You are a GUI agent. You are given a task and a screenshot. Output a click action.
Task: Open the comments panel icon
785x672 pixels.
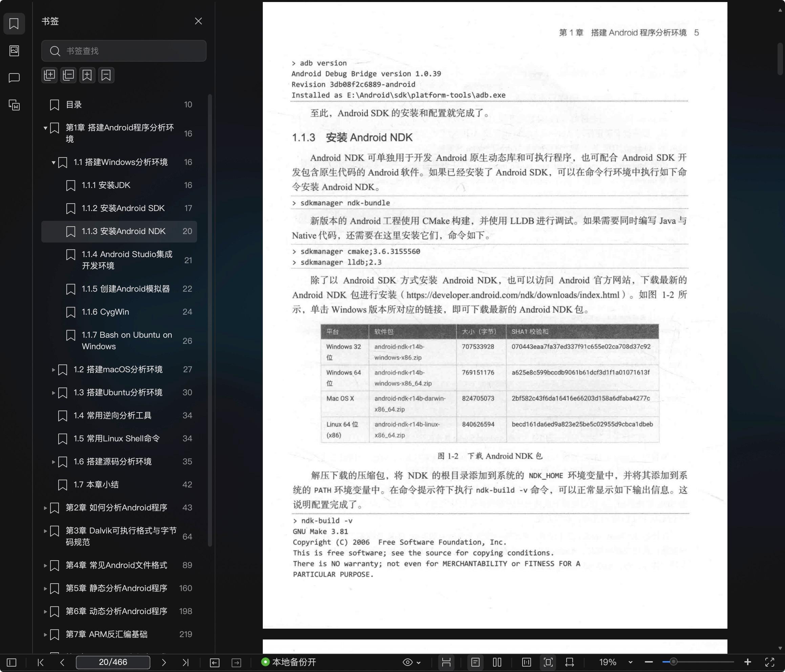[14, 78]
